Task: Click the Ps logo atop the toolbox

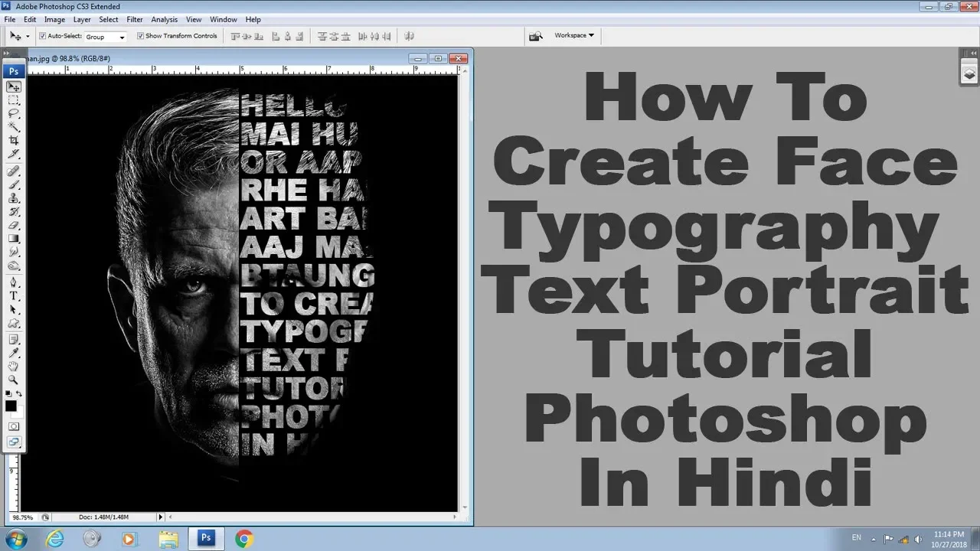Action: click(14, 71)
